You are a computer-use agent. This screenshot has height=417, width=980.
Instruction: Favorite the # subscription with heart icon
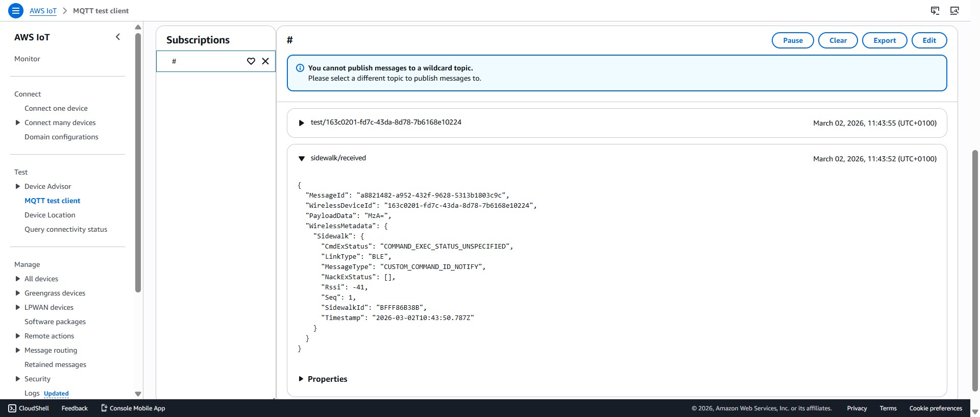251,61
